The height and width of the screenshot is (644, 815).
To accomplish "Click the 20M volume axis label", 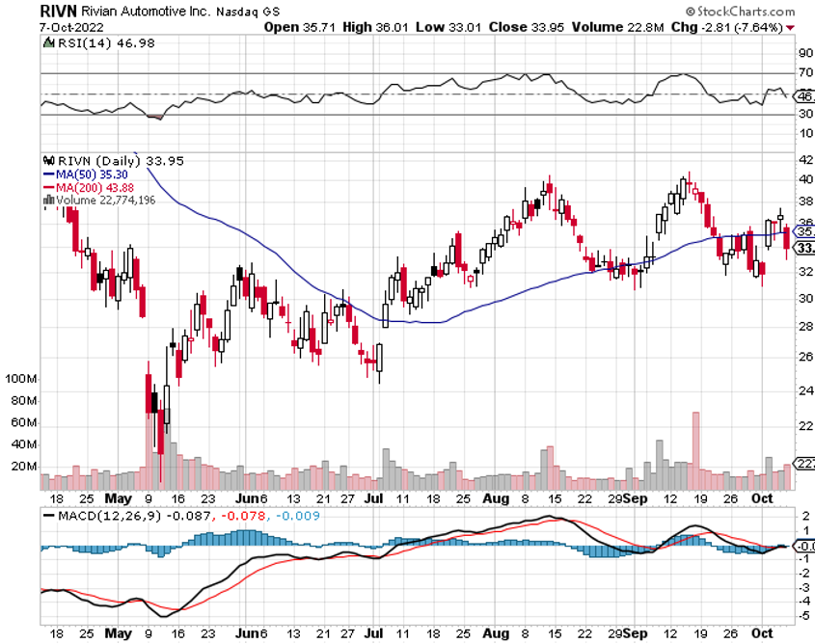I will click(23, 466).
